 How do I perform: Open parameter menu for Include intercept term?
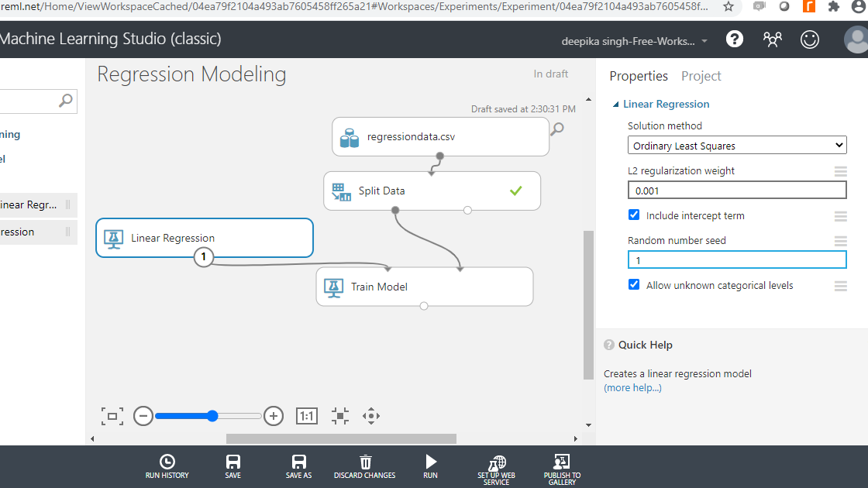[x=841, y=216]
